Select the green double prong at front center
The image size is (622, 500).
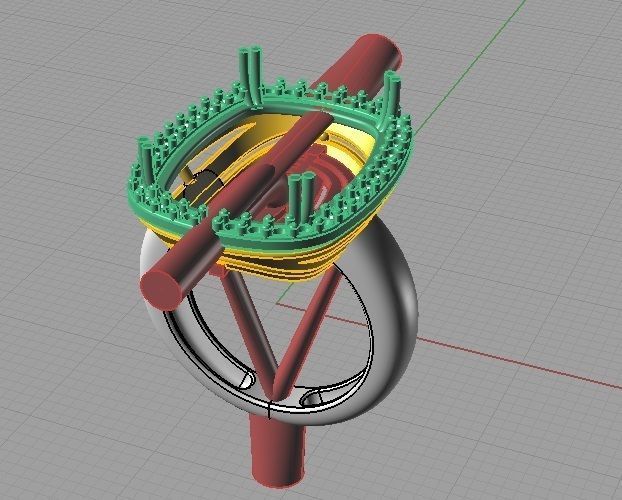[300, 200]
